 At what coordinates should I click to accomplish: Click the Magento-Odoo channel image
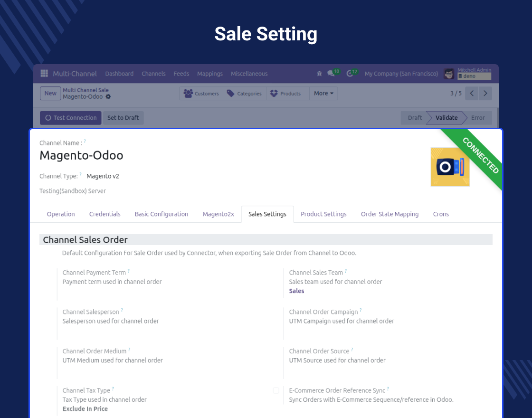450,167
